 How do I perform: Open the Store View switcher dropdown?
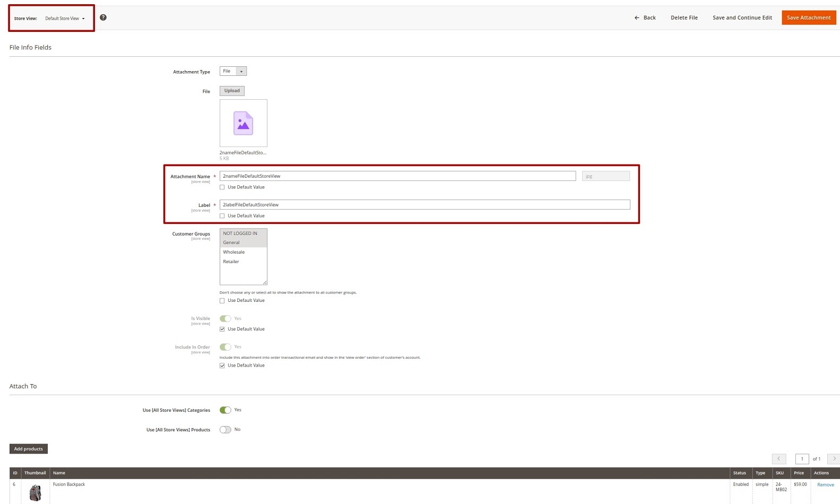(65, 19)
